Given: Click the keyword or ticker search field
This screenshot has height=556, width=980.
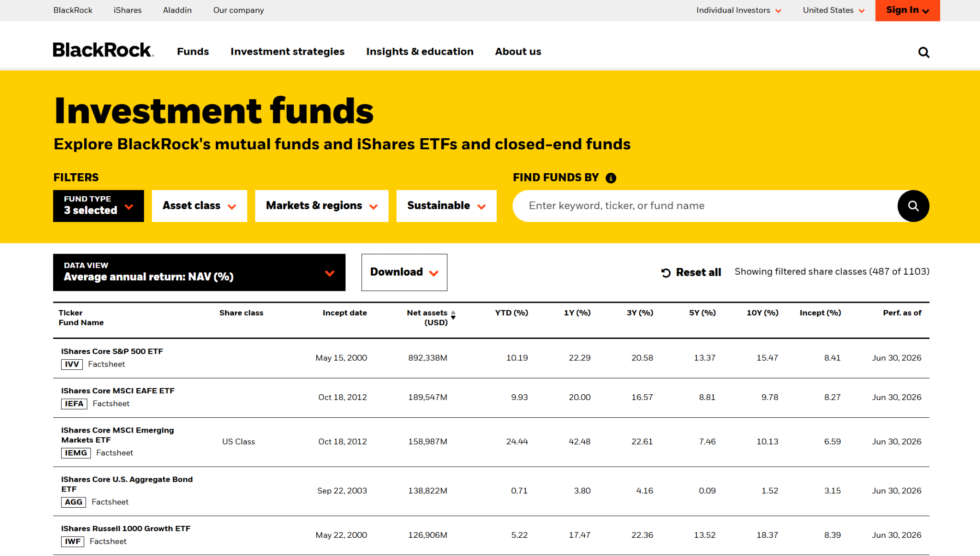Looking at the screenshot, I should coord(705,206).
